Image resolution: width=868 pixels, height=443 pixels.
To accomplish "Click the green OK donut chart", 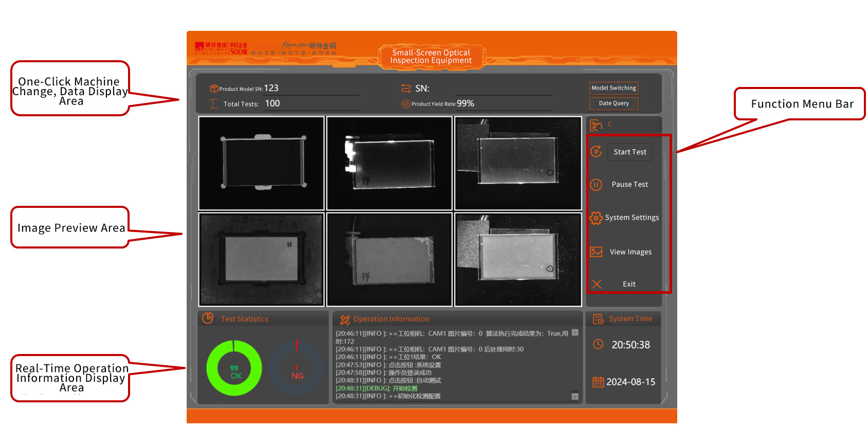I will coord(234,368).
